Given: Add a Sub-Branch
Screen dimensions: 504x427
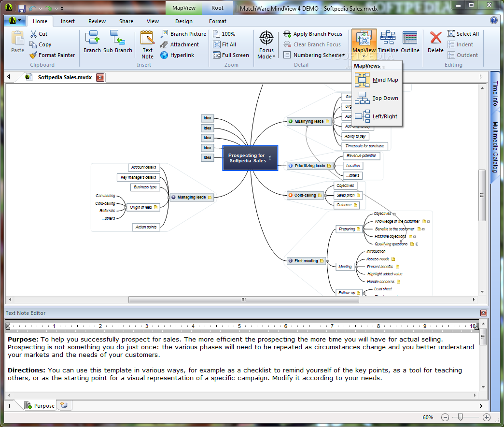Looking at the screenshot, I should [118, 42].
